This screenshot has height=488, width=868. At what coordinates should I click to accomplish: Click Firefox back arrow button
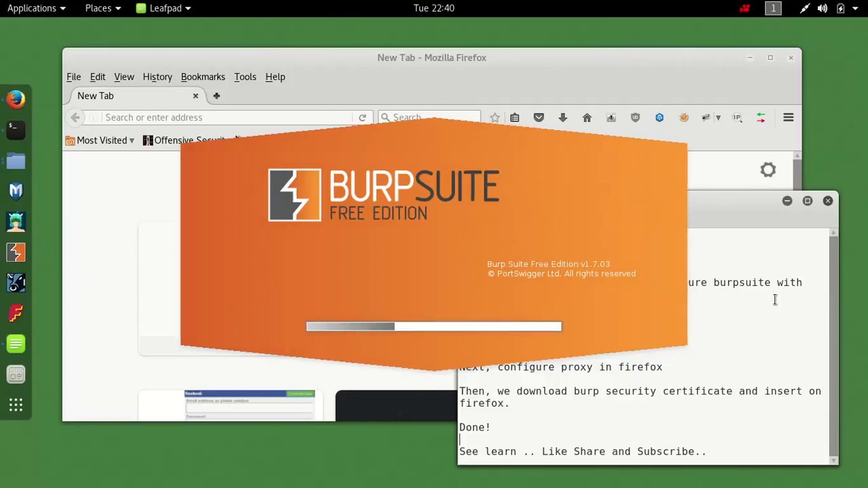pyautogui.click(x=75, y=117)
